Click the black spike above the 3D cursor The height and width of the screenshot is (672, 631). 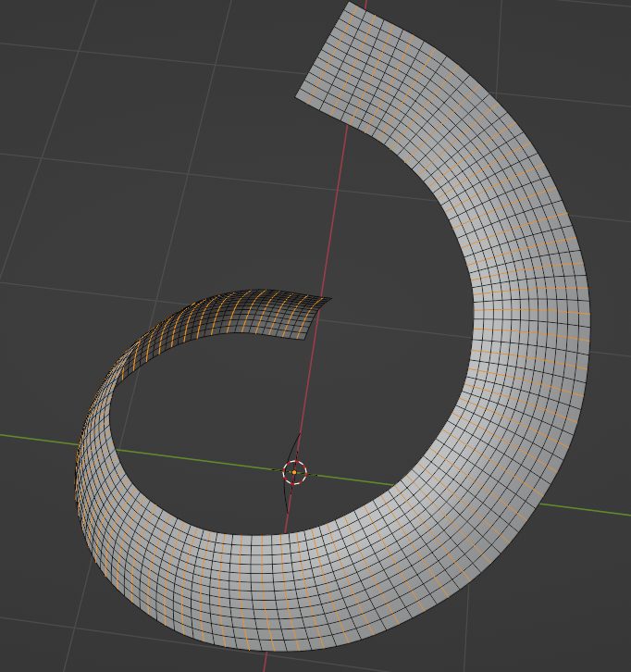(x=296, y=444)
